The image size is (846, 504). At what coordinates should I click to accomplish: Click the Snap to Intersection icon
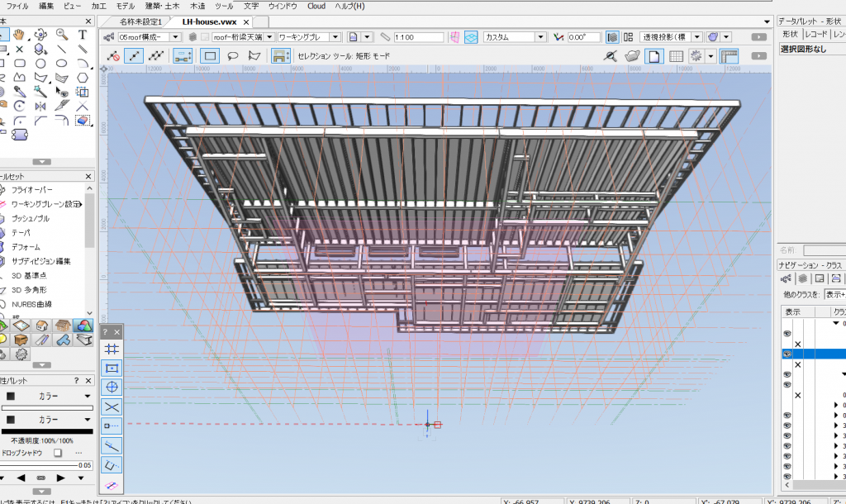(112, 407)
